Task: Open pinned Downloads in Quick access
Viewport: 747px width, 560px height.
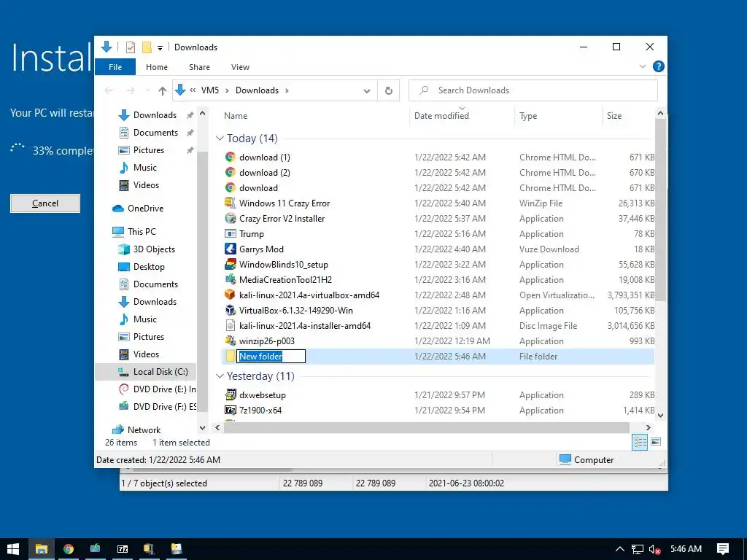Action: point(155,114)
